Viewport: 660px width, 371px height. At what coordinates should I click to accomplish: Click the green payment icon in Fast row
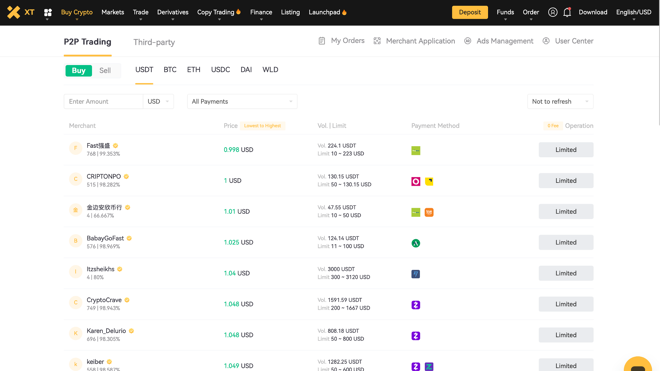[415, 150]
